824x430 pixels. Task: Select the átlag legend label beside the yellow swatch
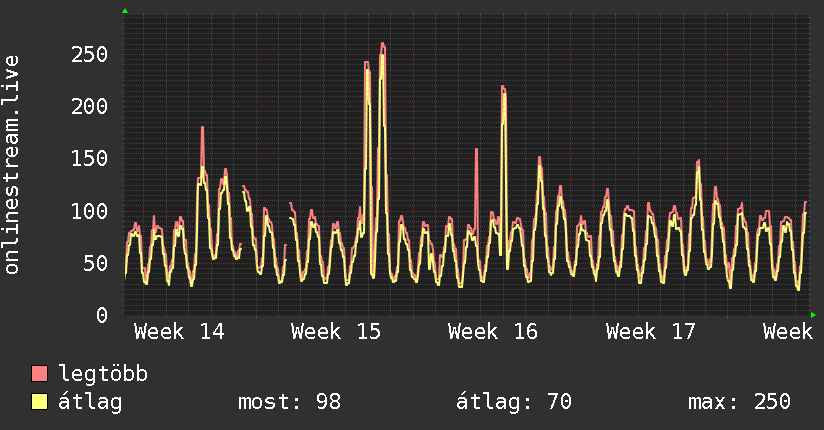(90, 402)
